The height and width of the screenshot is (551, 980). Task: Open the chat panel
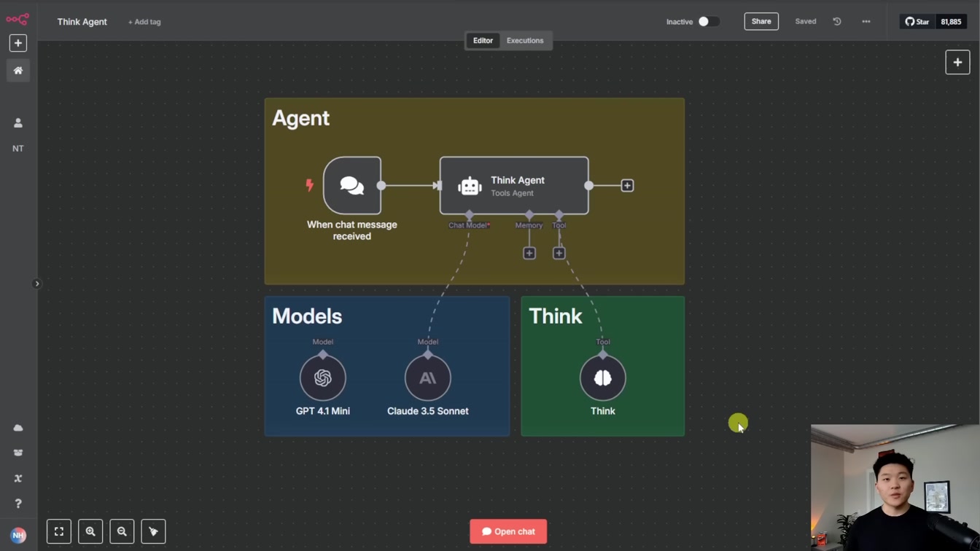click(508, 531)
